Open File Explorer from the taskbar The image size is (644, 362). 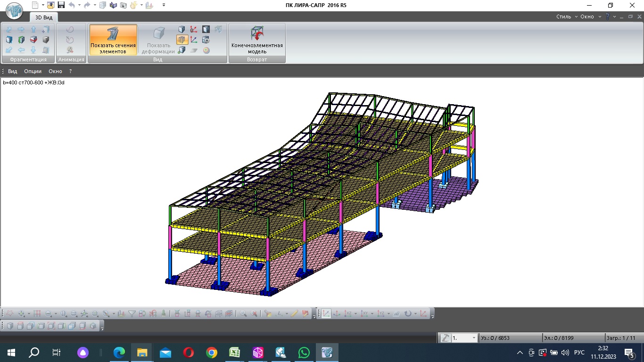click(142, 353)
